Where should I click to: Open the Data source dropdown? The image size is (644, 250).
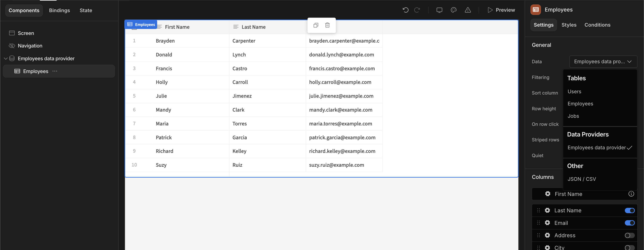[x=603, y=62]
